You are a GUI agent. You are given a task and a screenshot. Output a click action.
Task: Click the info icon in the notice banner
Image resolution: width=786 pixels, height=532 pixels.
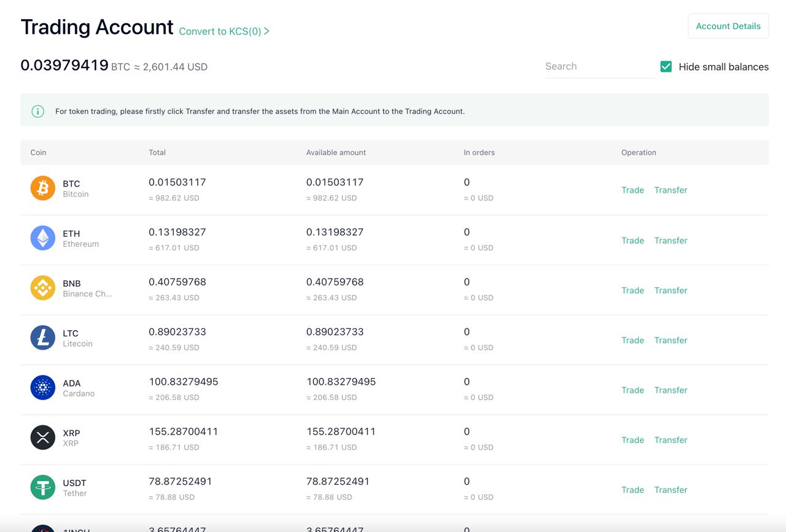click(x=38, y=111)
